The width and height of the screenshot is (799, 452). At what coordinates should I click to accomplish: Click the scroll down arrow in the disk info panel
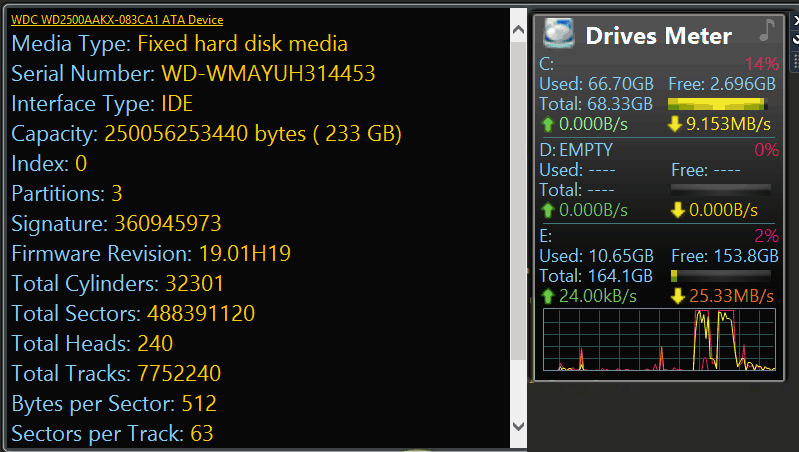(x=518, y=426)
